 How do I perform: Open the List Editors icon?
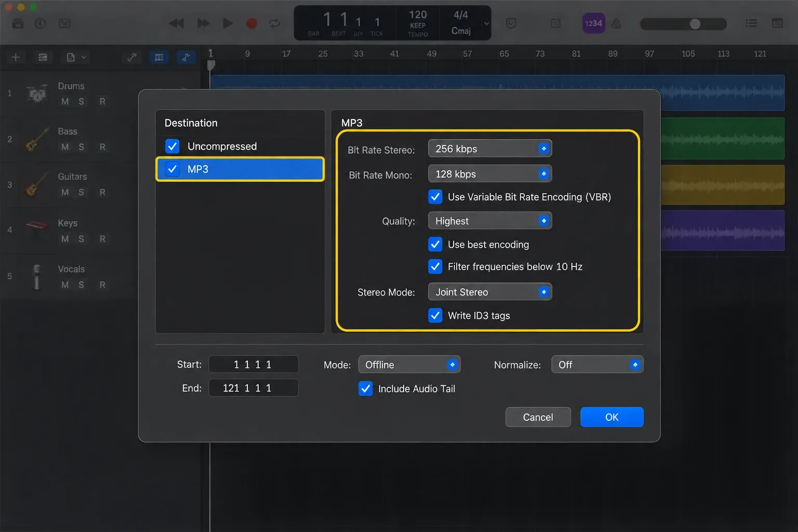(751, 23)
